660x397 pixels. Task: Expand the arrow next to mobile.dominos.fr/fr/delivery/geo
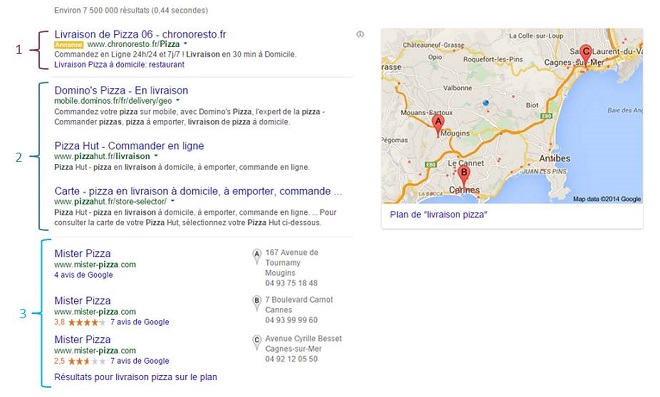(178, 101)
